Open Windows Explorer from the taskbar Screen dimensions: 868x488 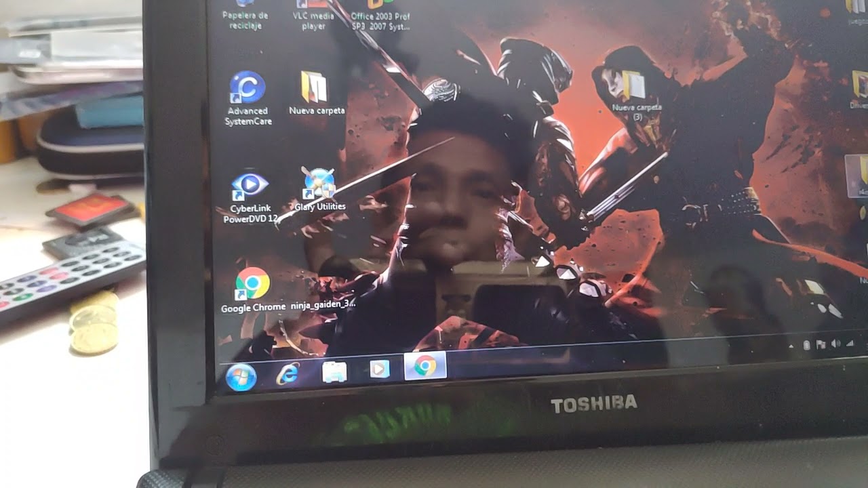click(x=334, y=371)
